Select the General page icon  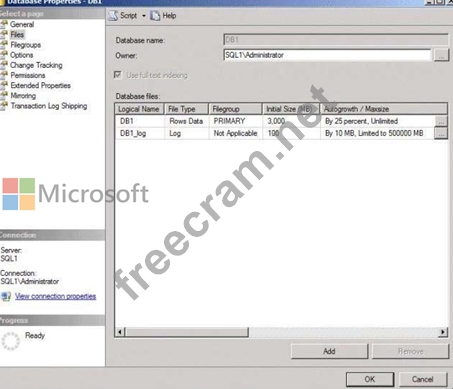pyautogui.click(x=4, y=24)
